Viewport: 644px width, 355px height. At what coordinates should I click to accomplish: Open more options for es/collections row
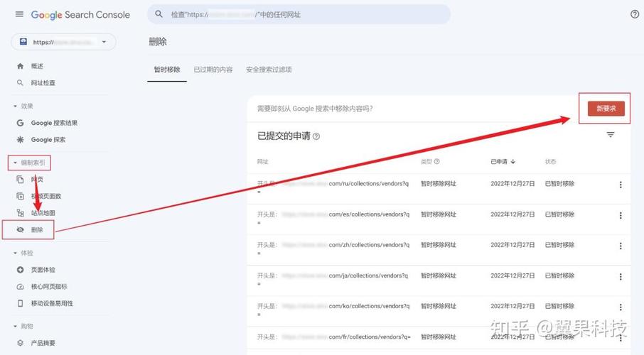point(621,215)
